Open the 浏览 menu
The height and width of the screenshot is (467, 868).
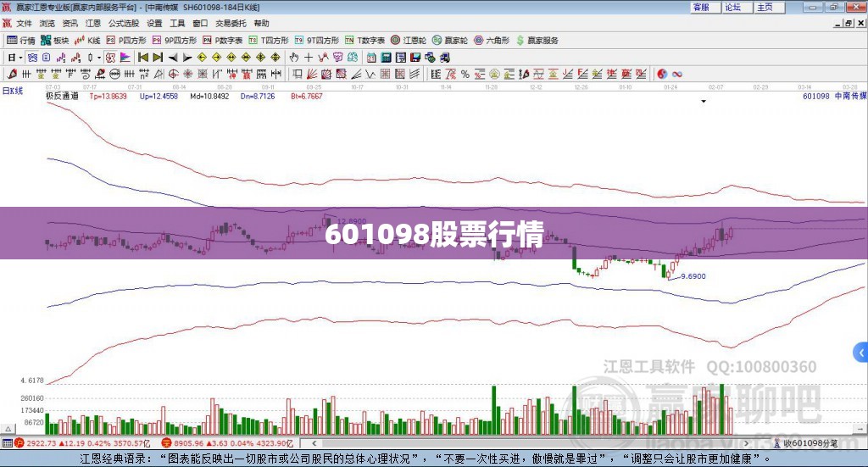pos(47,23)
